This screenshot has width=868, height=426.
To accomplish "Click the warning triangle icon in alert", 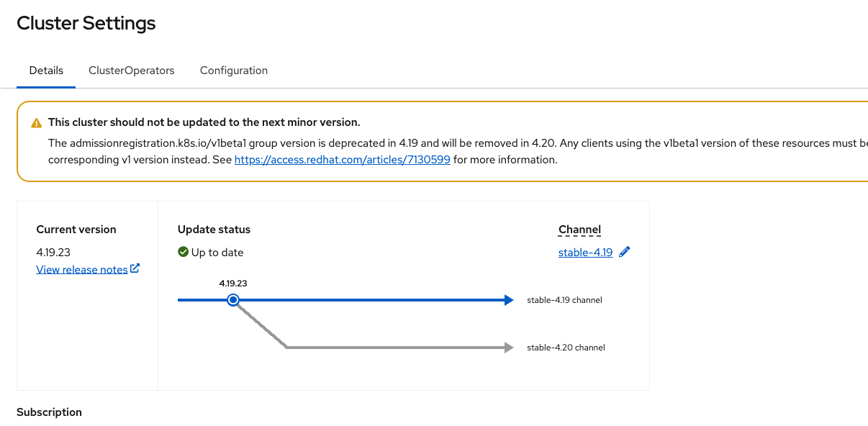I will point(37,123).
